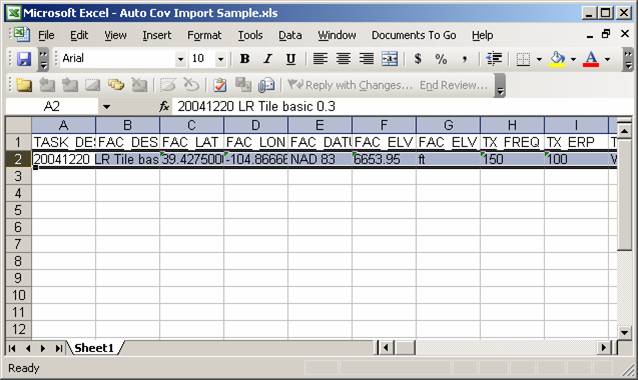Open Name Box dropdown arrow
The width and height of the screenshot is (638, 380).
point(107,107)
